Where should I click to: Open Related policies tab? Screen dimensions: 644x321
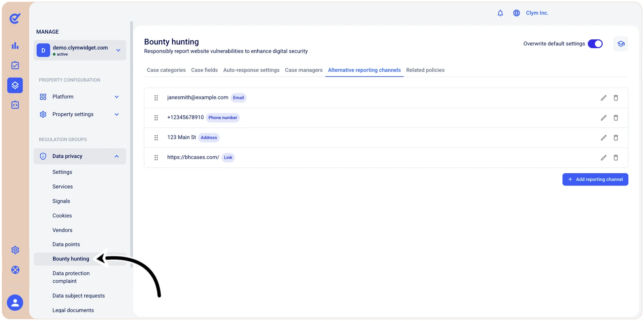425,70
